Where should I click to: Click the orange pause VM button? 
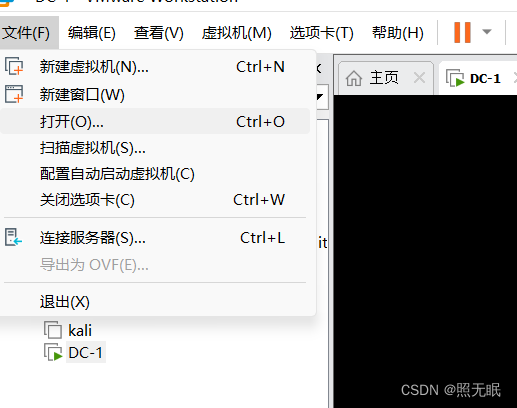(x=462, y=32)
